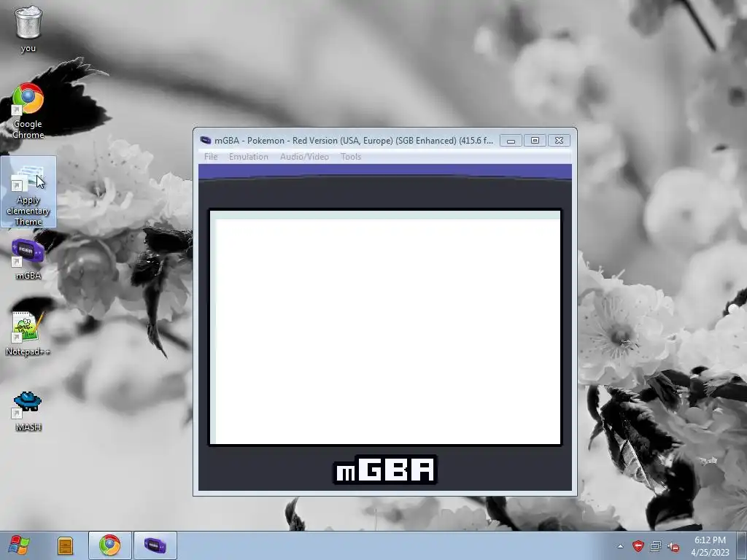Open the Audio/Video menu

click(x=304, y=157)
